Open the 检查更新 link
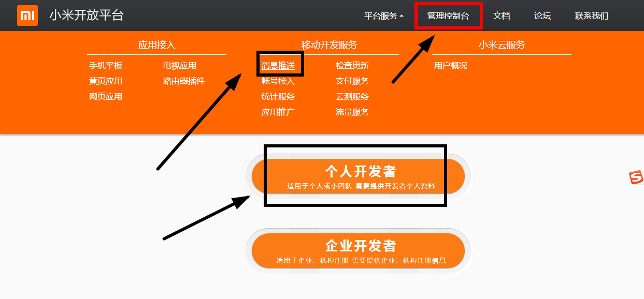This screenshot has width=644, height=299. (x=352, y=66)
